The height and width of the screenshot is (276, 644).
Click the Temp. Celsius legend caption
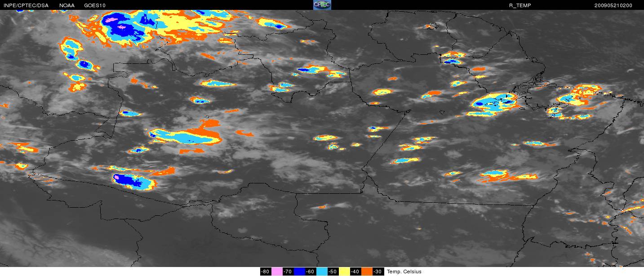click(x=404, y=272)
